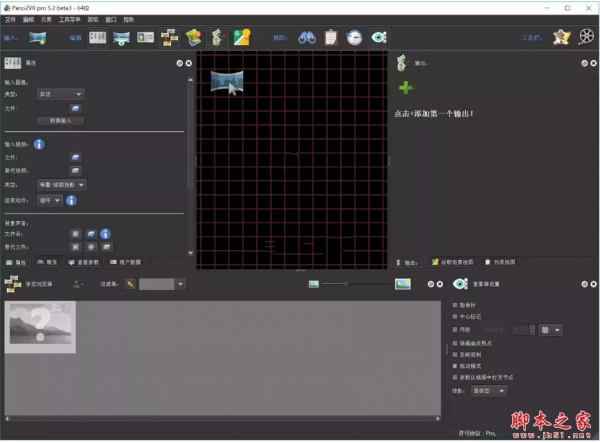
Task: Toggle the 忽略限制 ignore limits checkbox
Action: click(455, 355)
